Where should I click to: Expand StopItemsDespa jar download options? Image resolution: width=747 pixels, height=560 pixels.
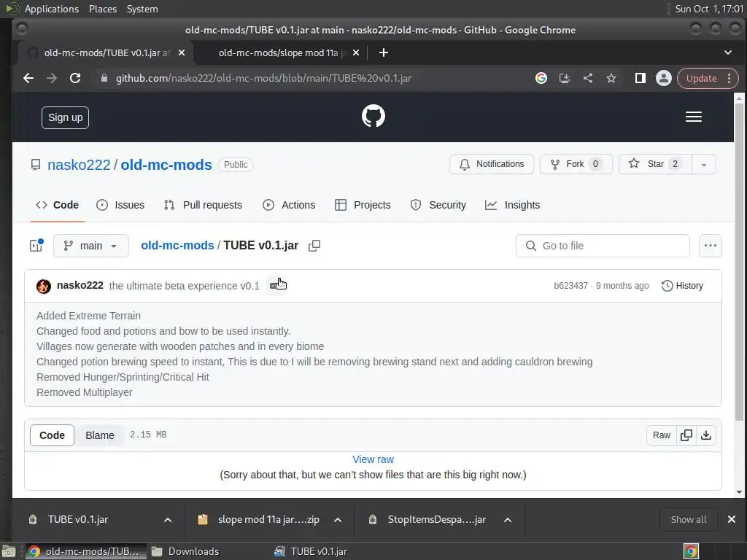[x=508, y=519]
